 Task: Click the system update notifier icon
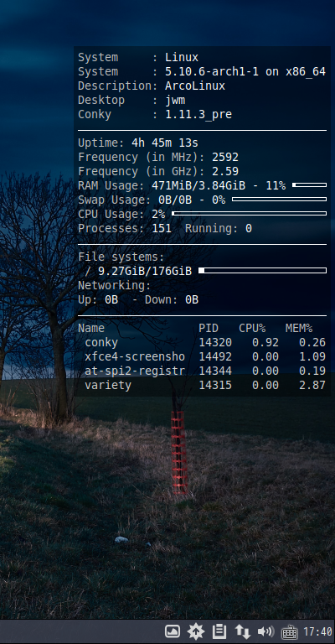click(x=196, y=631)
